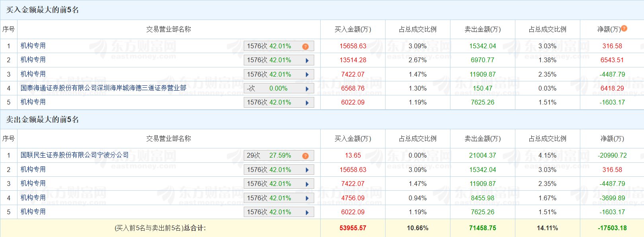Expand arrow in sell table row 5 机构专用
This screenshot has height=237, width=644.
click(x=307, y=212)
